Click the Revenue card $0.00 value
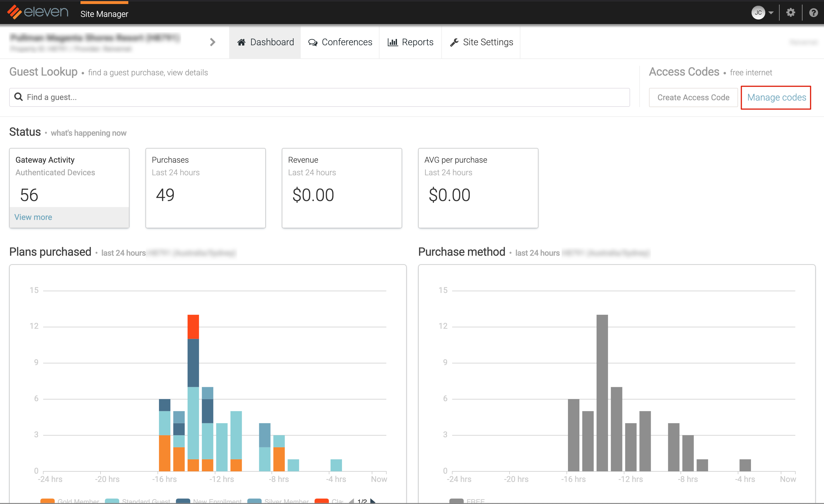Image resolution: width=824 pixels, height=504 pixels. pyautogui.click(x=313, y=195)
